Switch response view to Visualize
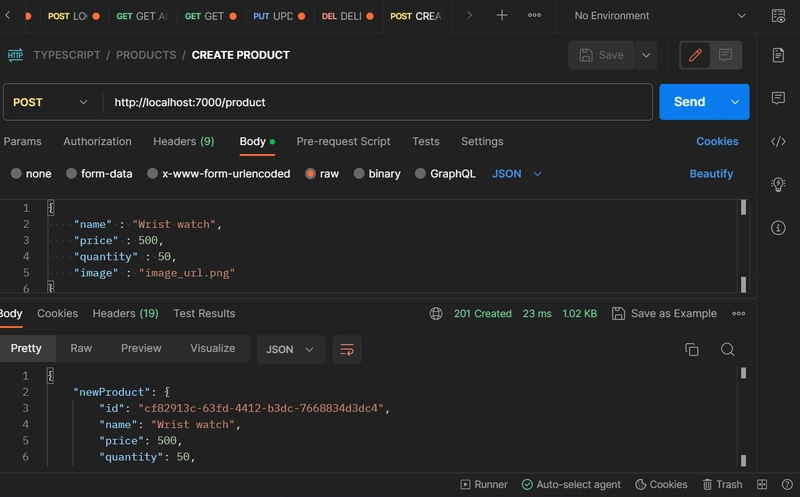 pos(213,349)
